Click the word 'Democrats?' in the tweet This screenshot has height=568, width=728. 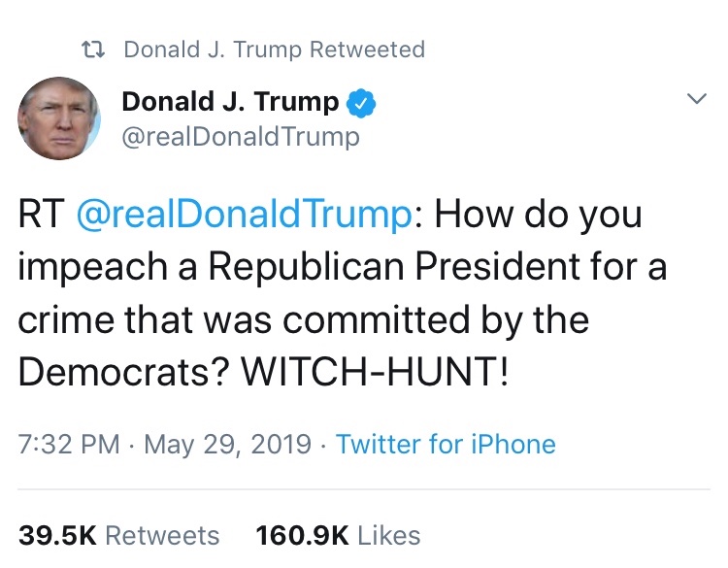[x=124, y=373]
